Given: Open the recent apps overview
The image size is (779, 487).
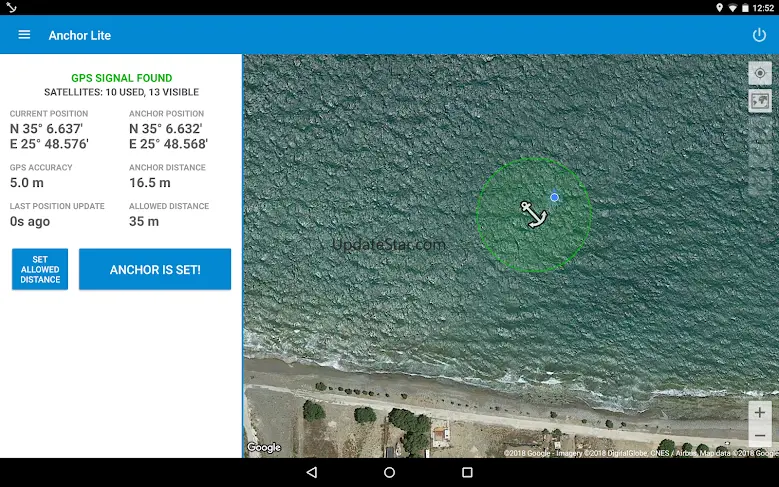Looking at the screenshot, I should coord(467,472).
